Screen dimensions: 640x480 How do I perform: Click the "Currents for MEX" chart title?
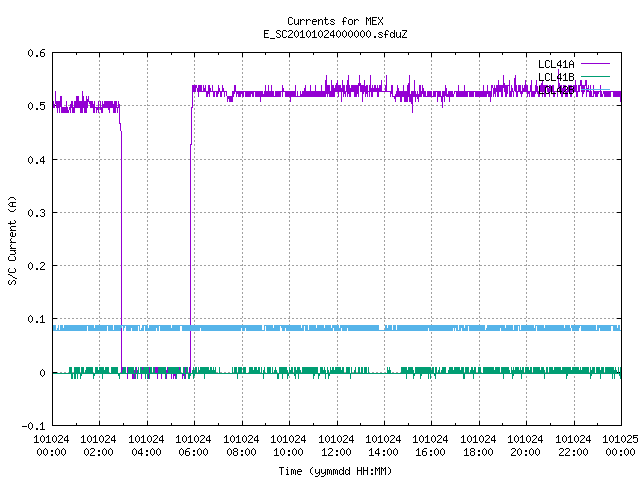click(x=335, y=21)
